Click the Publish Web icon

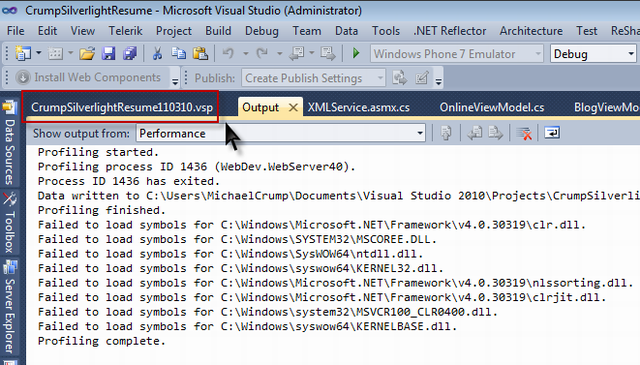400,78
